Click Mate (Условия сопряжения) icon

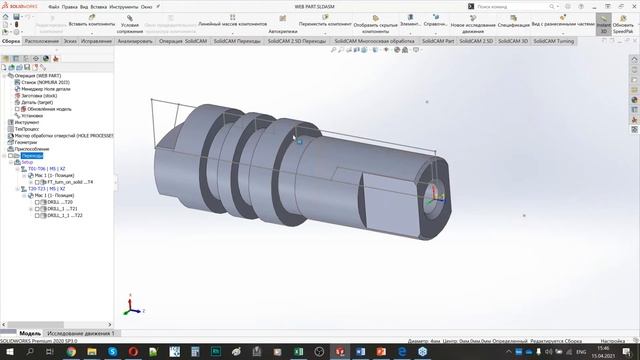pyautogui.click(x=130, y=18)
